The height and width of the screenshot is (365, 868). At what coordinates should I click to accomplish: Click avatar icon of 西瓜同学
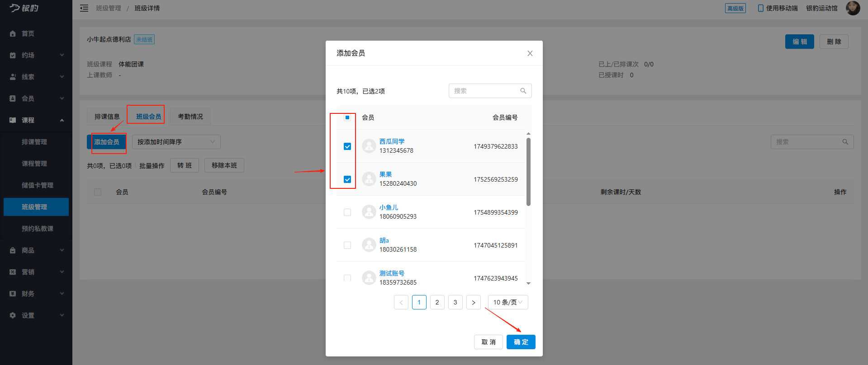369,146
